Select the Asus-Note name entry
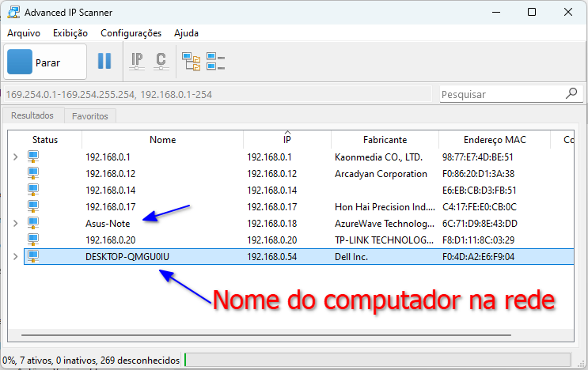588x370 pixels. coord(108,224)
